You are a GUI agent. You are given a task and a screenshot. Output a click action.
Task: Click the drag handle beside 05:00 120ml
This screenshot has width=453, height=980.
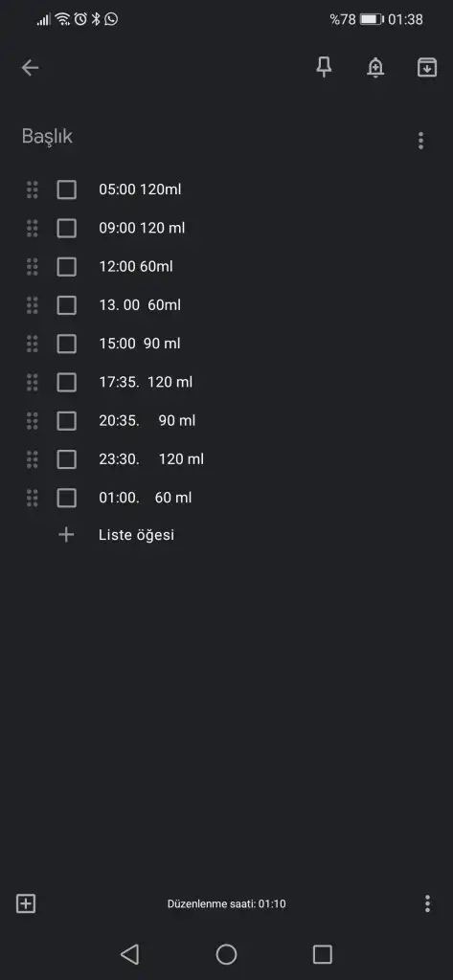32,189
